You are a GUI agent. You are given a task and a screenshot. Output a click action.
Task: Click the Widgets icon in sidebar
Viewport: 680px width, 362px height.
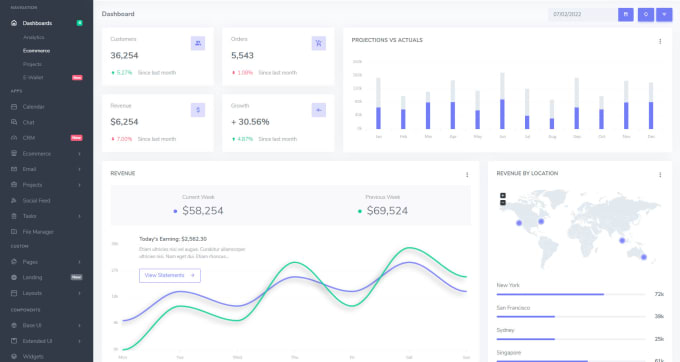tap(14, 356)
